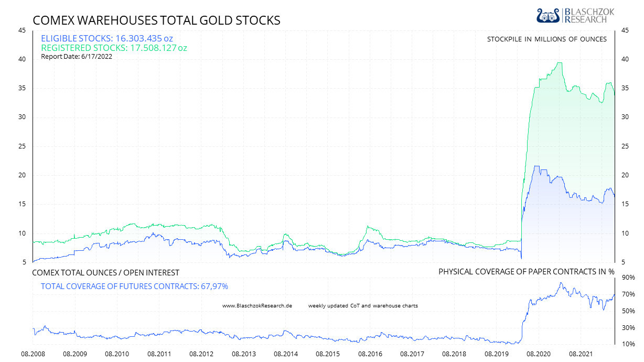Select the 08.2008 date on the x-axis

pos(33,354)
